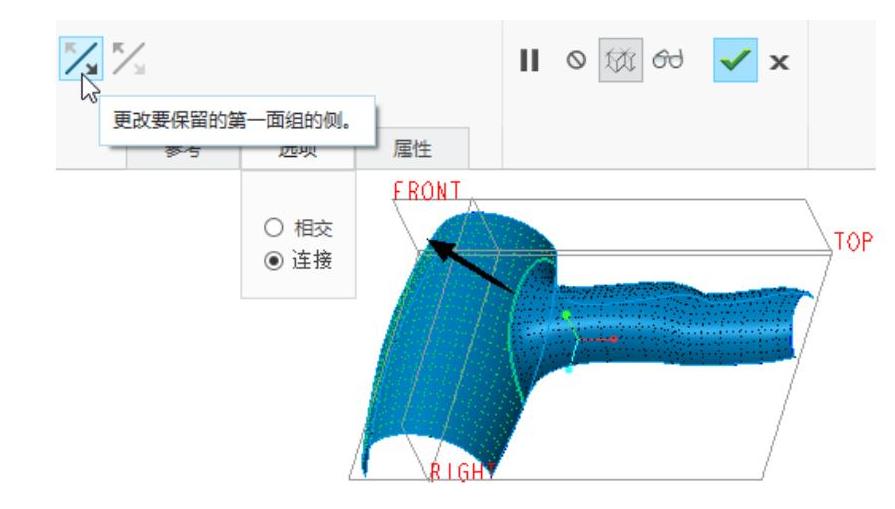Image resolution: width=895 pixels, height=509 pixels.
Task: Open the 属性 tab
Action: click(412, 150)
